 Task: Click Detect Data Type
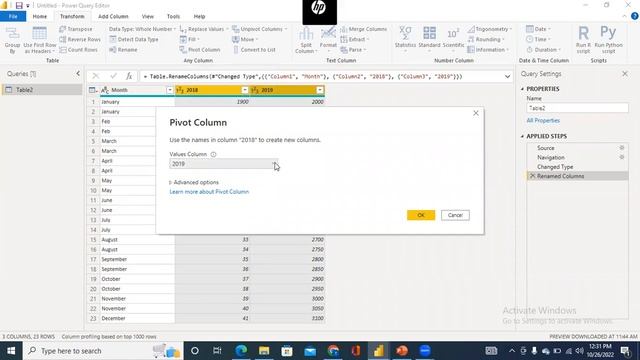[x=133, y=39]
